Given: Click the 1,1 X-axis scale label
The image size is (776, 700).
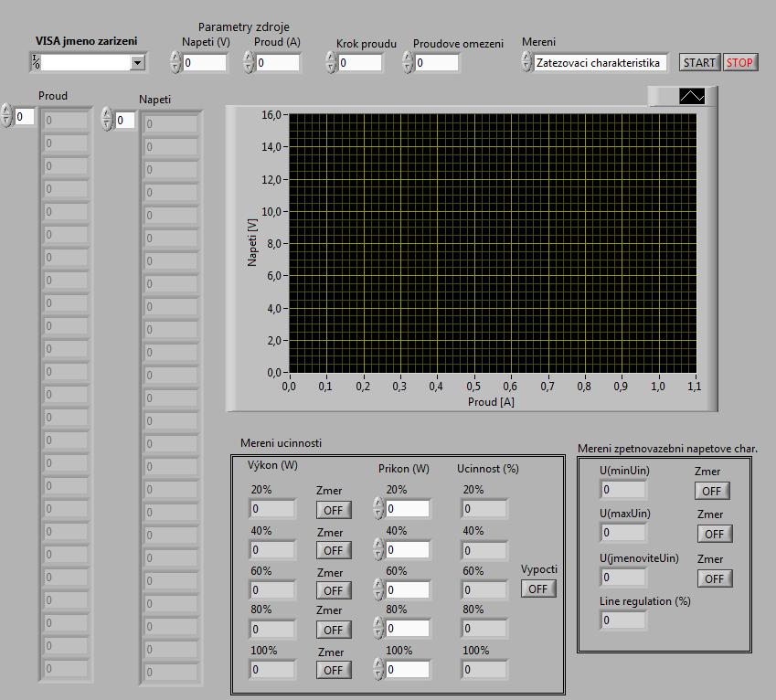Looking at the screenshot, I should pos(695,387).
